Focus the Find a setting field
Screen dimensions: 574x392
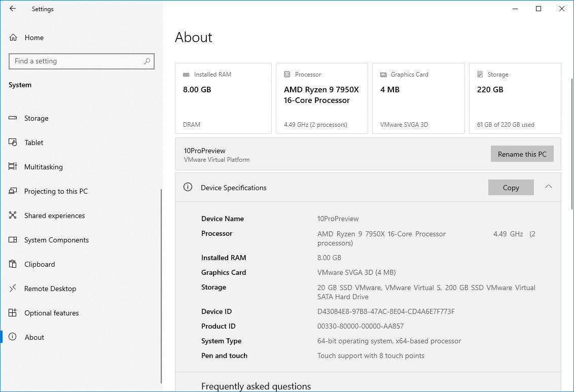[x=81, y=61]
